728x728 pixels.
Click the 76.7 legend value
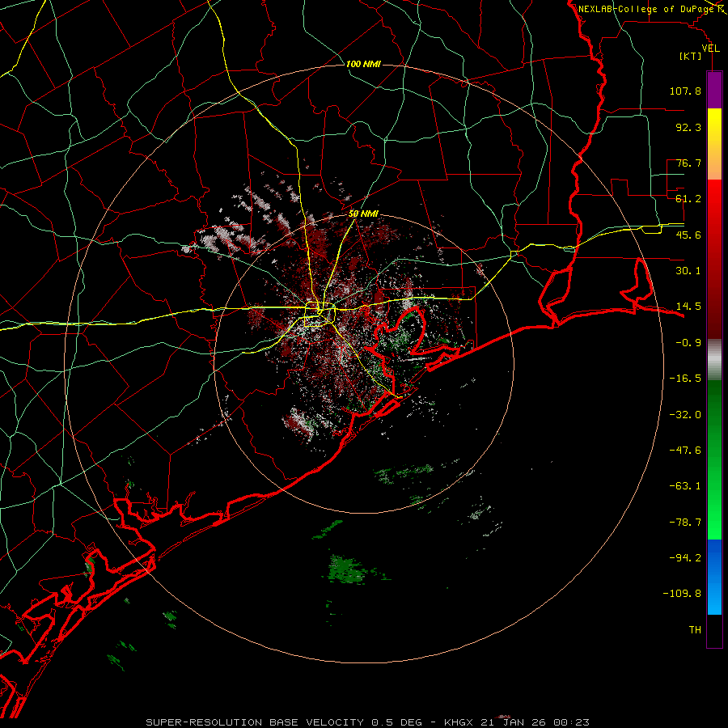pyautogui.click(x=688, y=163)
